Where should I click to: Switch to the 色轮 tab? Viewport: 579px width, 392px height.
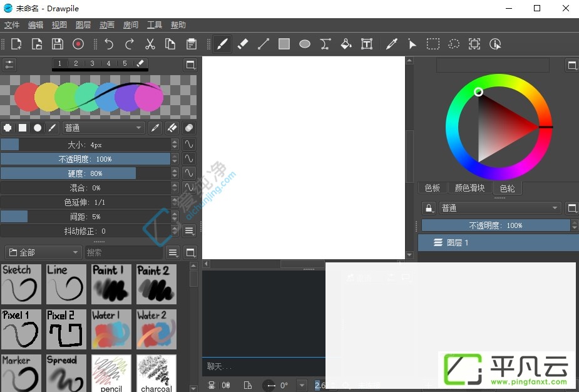pyautogui.click(x=508, y=188)
